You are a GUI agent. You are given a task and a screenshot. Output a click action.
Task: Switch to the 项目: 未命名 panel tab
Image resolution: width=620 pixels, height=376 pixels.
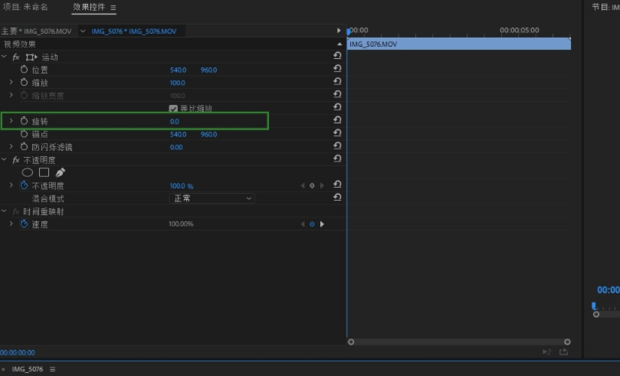click(x=25, y=7)
